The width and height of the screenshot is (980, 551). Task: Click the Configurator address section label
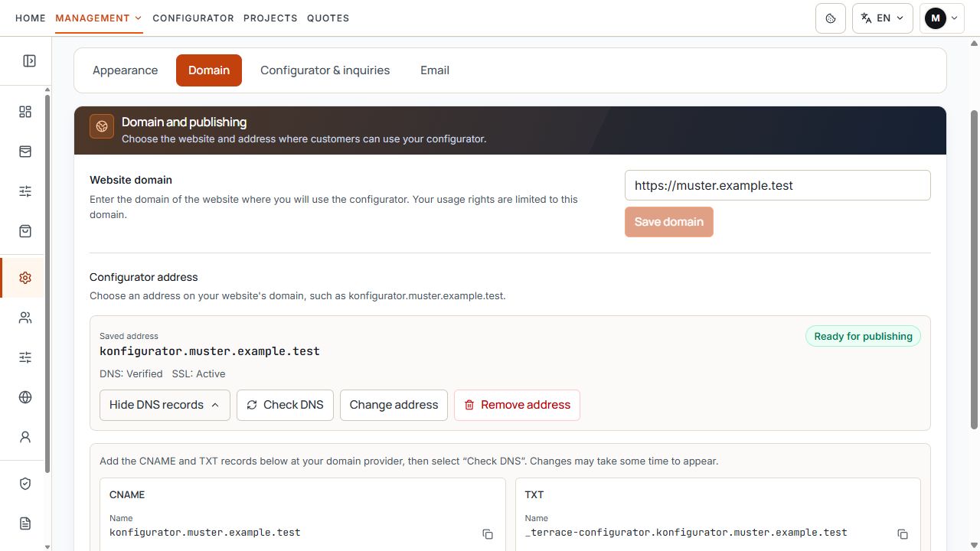[144, 277]
